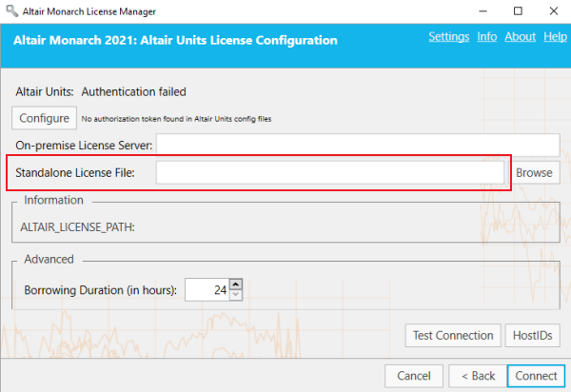The height and width of the screenshot is (392, 571).
Task: Open the About link
Action: click(520, 37)
